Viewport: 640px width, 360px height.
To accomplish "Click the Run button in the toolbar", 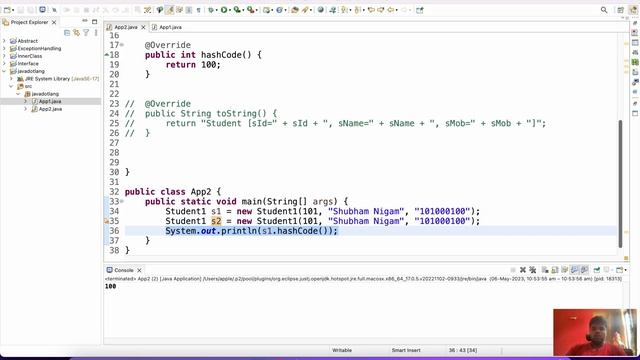I will point(224,10).
